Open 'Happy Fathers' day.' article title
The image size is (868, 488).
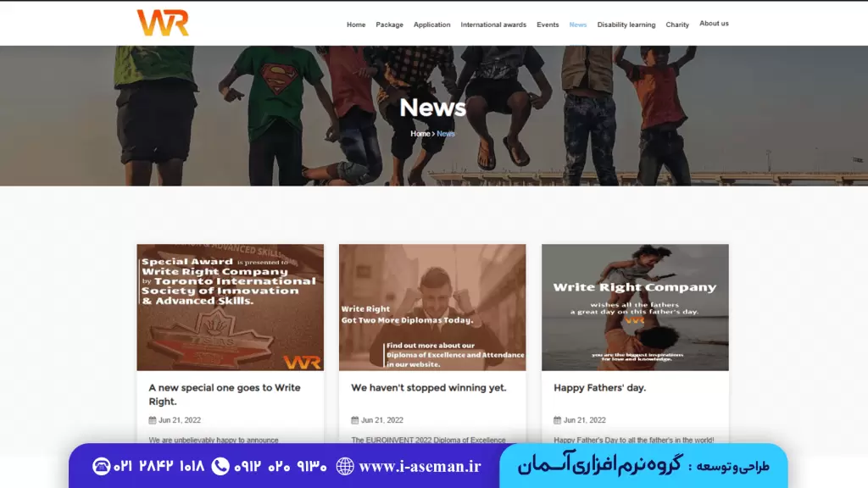(x=599, y=388)
